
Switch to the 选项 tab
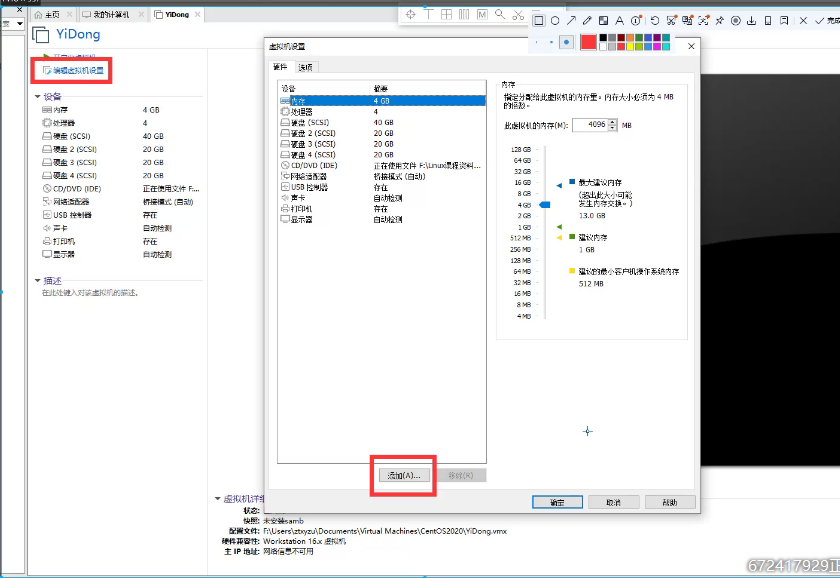(305, 67)
